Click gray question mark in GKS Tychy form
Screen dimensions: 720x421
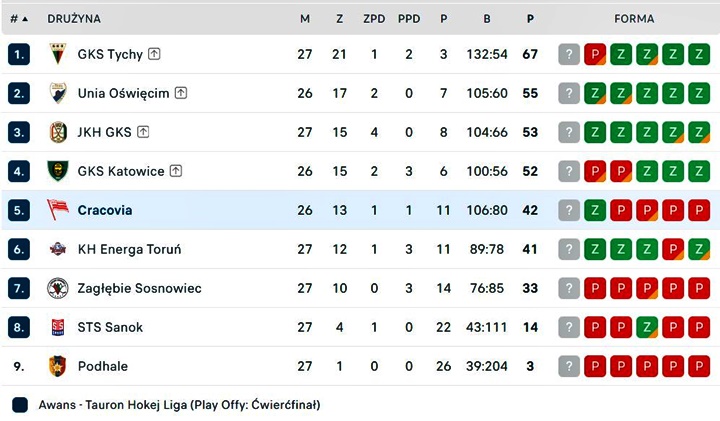(569, 54)
